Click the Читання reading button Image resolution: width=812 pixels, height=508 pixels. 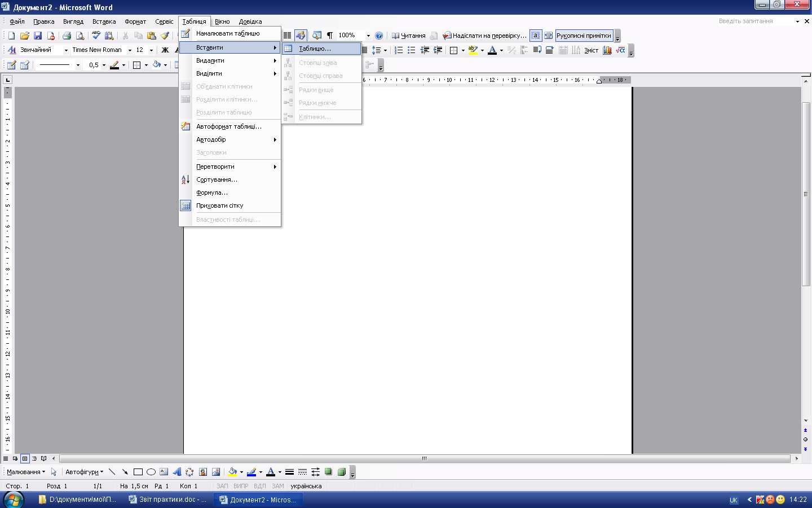pos(409,36)
